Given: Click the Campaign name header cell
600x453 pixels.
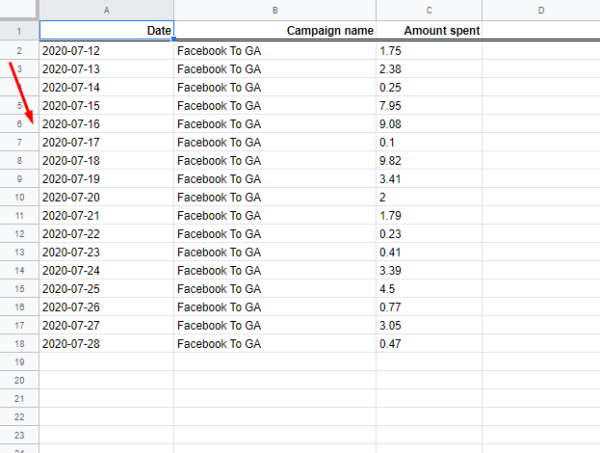Looking at the screenshot, I should click(x=275, y=30).
